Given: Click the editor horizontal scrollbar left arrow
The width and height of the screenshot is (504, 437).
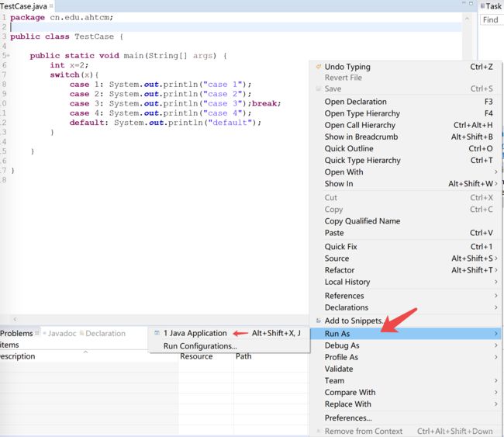Looking at the screenshot, I should tap(15, 319).
